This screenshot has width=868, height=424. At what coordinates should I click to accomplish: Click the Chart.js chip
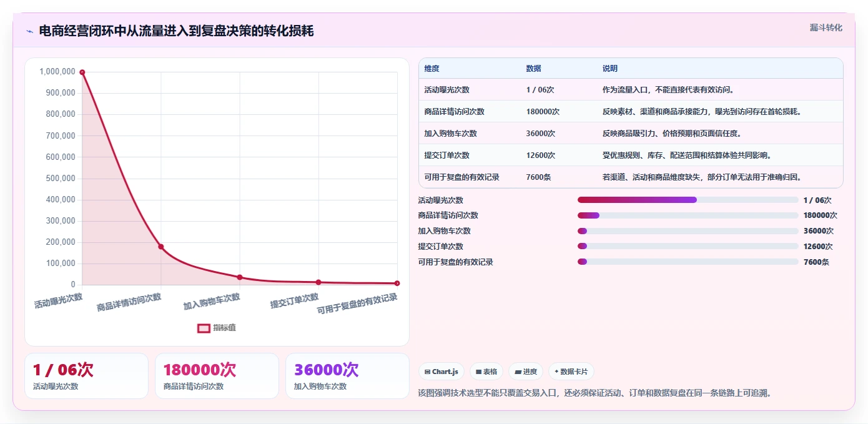click(x=441, y=372)
